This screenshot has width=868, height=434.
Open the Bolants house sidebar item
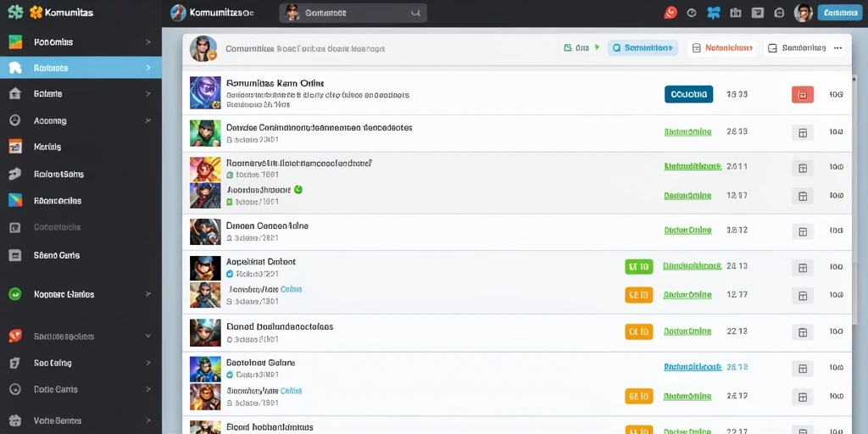tap(81, 94)
